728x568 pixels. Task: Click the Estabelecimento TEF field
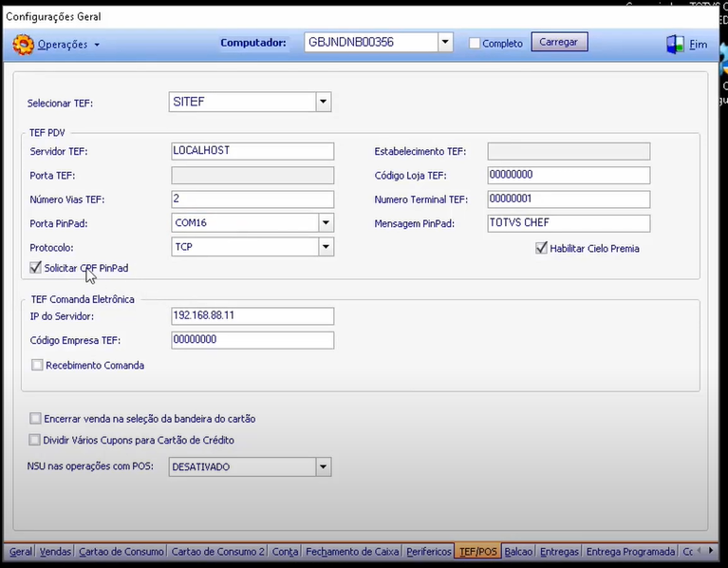[x=569, y=151]
